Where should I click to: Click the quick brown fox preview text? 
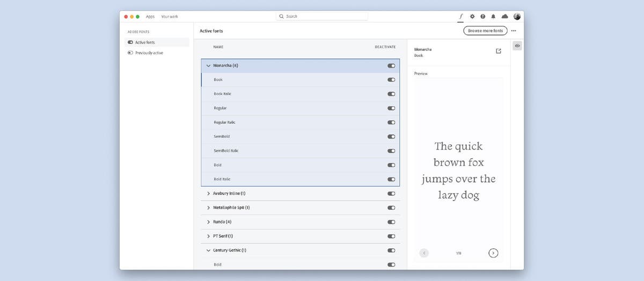click(458, 171)
